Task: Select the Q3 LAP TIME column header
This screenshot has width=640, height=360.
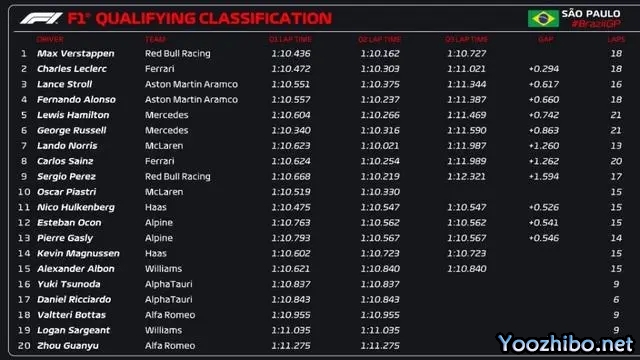Action: point(467,40)
